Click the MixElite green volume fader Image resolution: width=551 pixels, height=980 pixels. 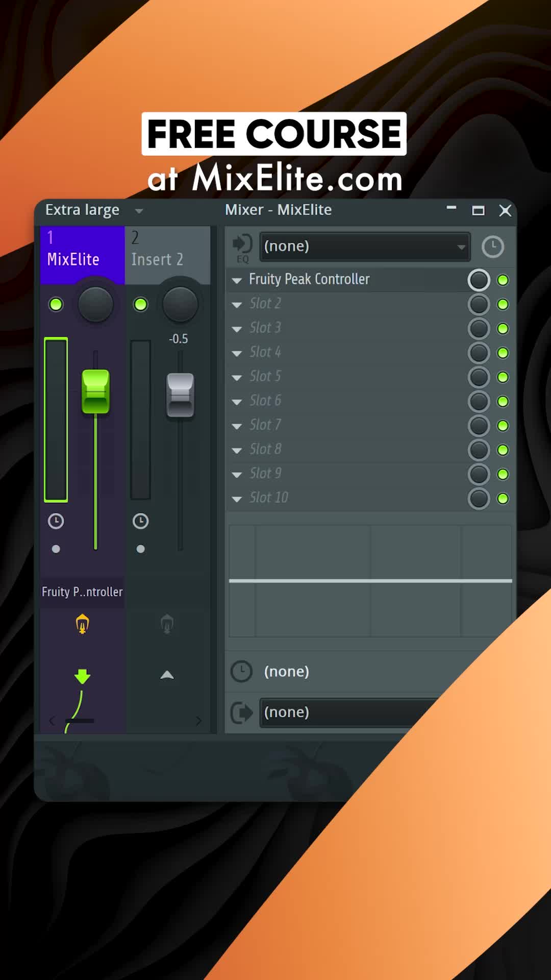95,391
